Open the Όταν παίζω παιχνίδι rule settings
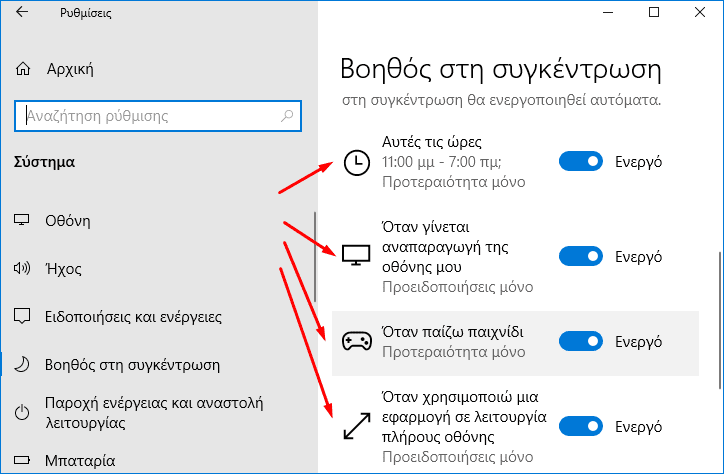This screenshot has width=724, height=474. 453,332
